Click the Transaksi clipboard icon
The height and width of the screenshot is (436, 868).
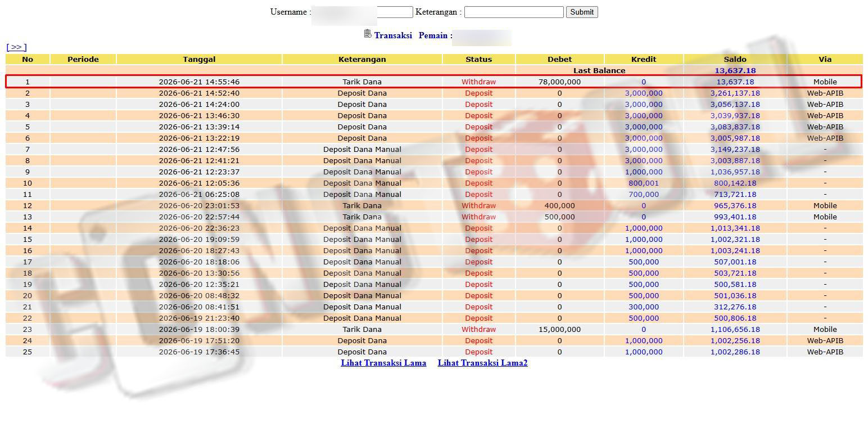[368, 34]
